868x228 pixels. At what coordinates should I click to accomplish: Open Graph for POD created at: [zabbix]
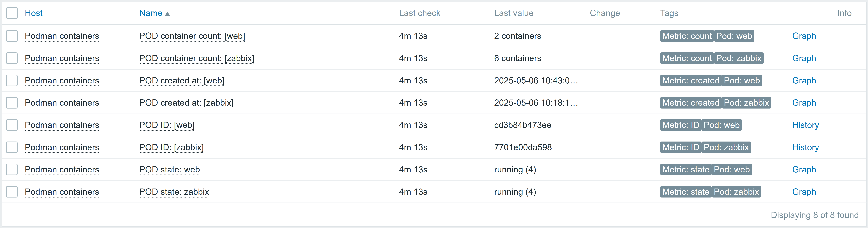pos(804,103)
